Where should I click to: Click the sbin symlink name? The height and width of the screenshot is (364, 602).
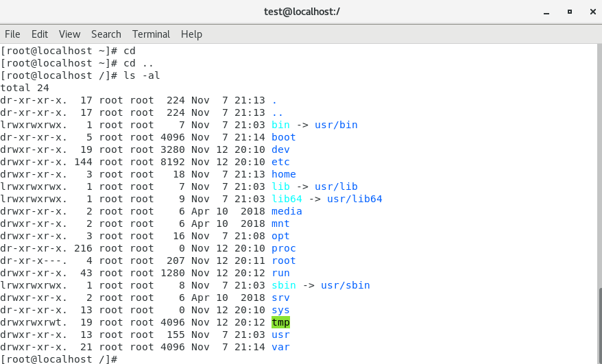point(284,285)
